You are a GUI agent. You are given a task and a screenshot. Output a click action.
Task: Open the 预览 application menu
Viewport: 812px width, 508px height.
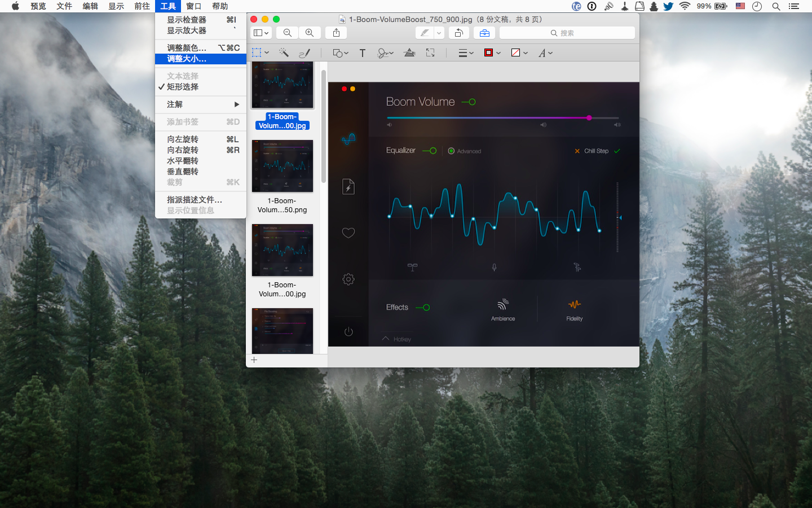(x=38, y=6)
